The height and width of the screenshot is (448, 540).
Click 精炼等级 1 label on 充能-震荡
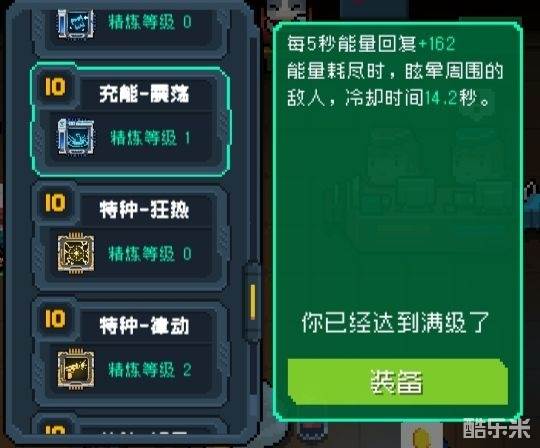pos(150,138)
